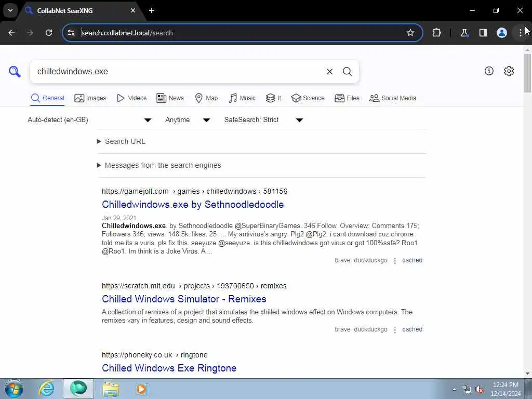Screen dimensions: 532x399
Task: Open the About info icon
Action: [x=488, y=71]
